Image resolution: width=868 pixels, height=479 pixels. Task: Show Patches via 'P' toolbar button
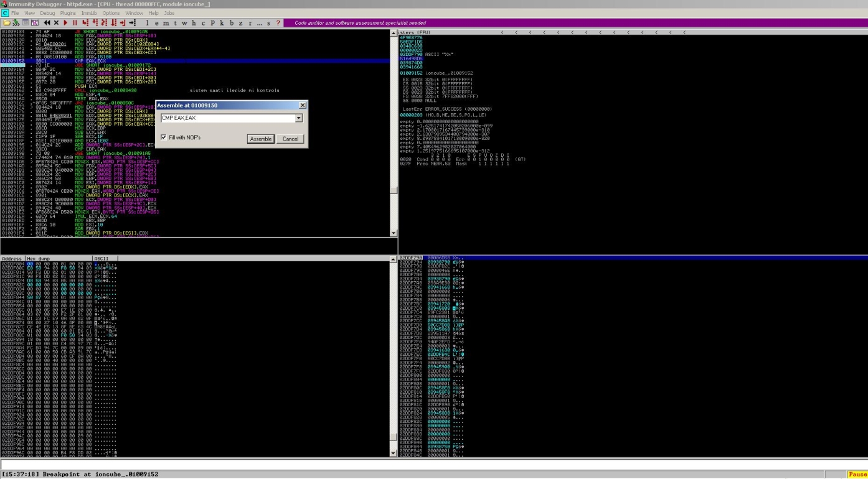coord(212,22)
